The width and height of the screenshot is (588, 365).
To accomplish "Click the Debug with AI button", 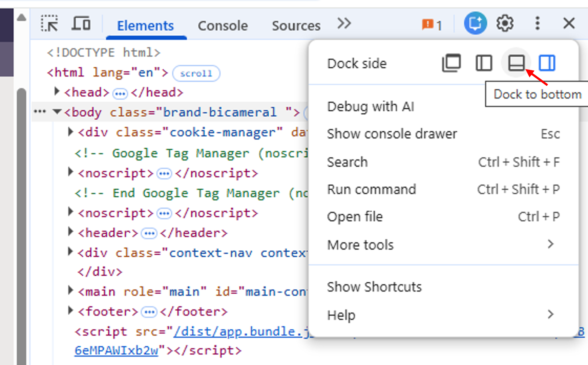I will [370, 106].
